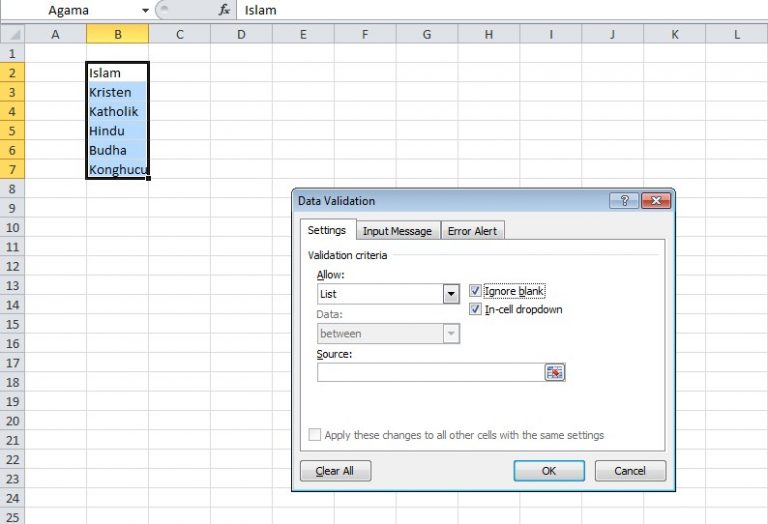Click the Data Validation help question mark
Viewport: 768px width, 524px height.
point(624,200)
